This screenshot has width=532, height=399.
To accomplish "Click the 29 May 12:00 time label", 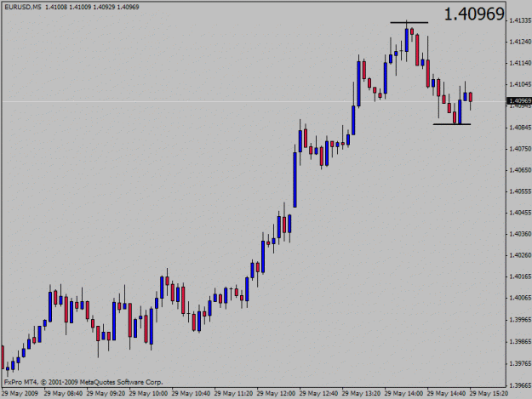I will (276, 394).
